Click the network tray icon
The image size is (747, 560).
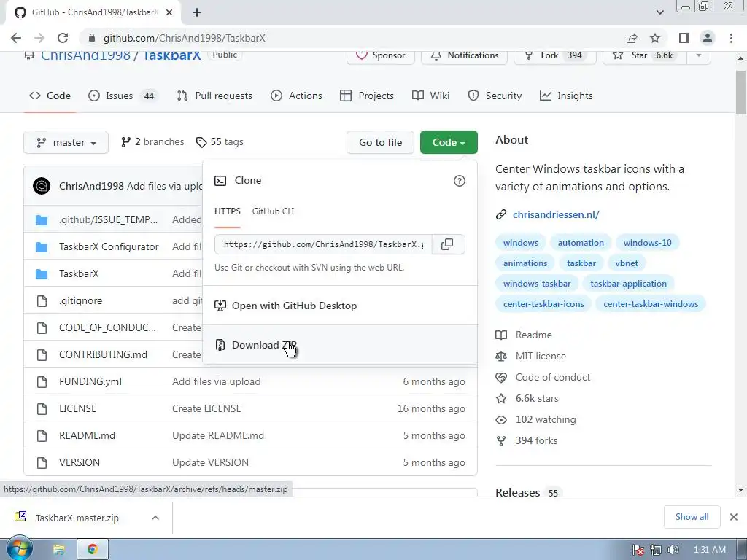[x=656, y=550]
